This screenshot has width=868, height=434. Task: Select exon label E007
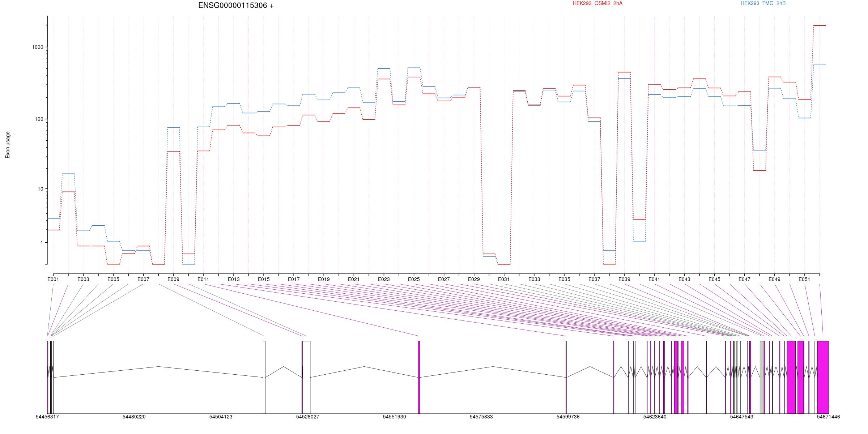point(143,279)
